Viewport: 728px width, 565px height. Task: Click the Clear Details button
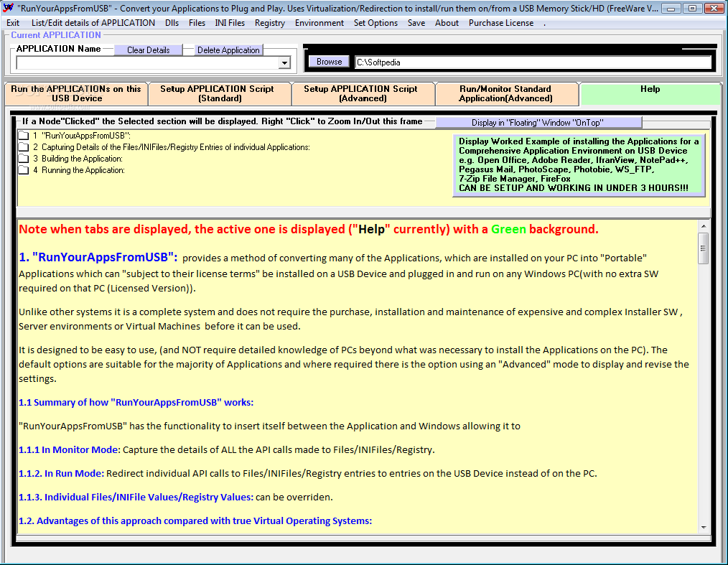pos(148,50)
